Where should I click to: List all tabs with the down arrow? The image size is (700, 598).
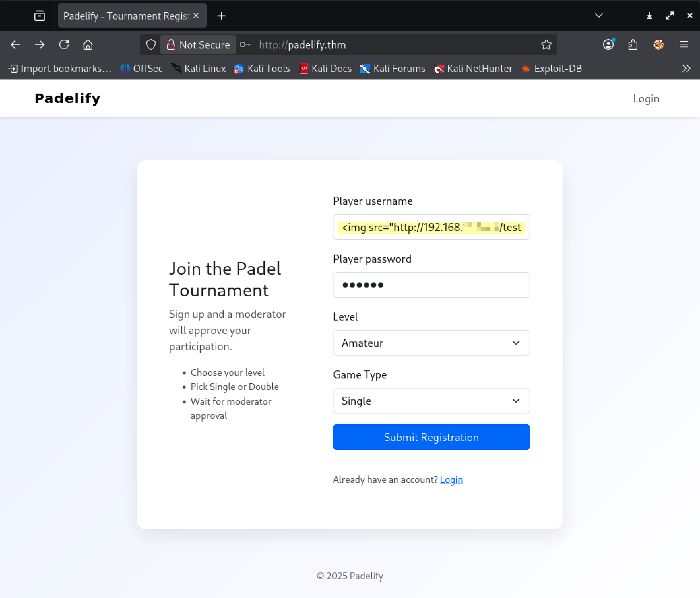[x=599, y=15]
